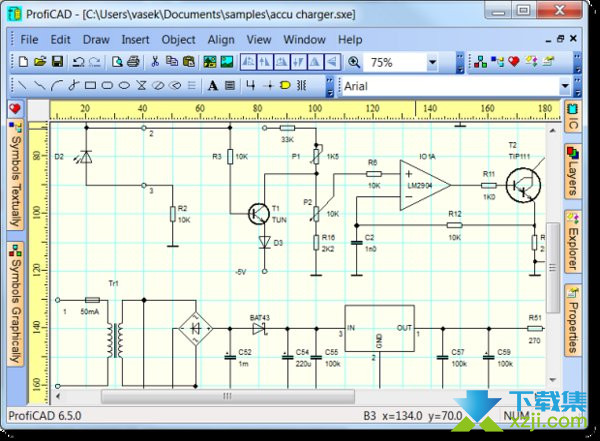Create a new document with the blank page icon
This screenshot has height=441, width=600.
click(23, 62)
